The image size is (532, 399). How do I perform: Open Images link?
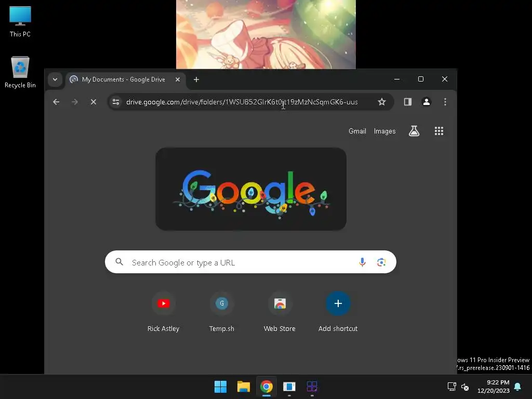click(384, 131)
